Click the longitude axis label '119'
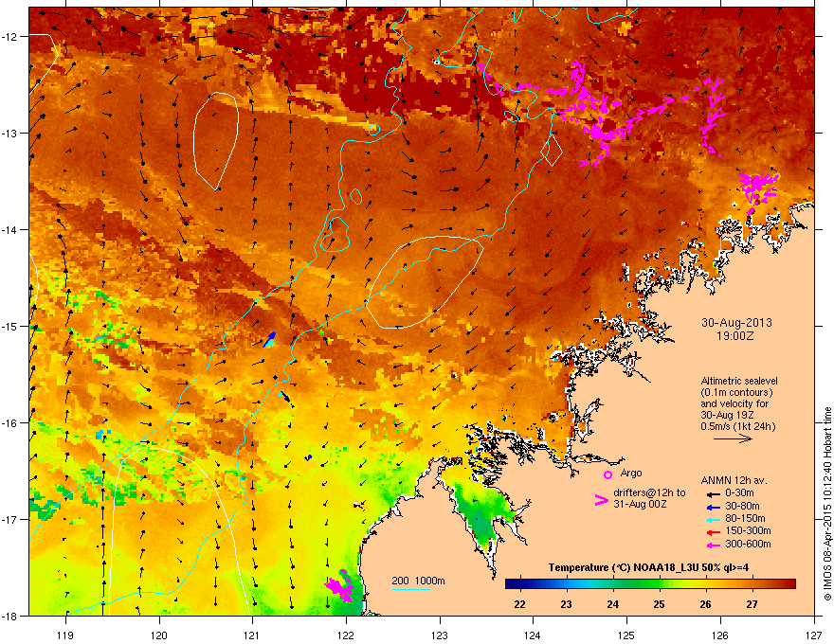This screenshot has width=834, height=644. pyautogui.click(x=65, y=635)
